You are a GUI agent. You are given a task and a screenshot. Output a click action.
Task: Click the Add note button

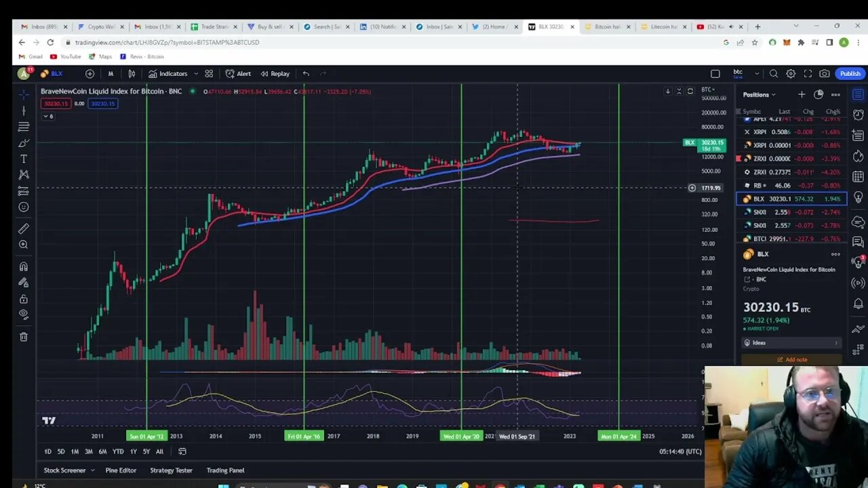click(791, 360)
